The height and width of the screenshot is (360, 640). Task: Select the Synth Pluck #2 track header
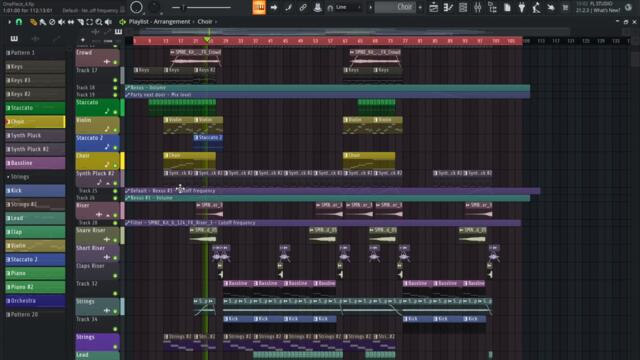click(x=97, y=178)
